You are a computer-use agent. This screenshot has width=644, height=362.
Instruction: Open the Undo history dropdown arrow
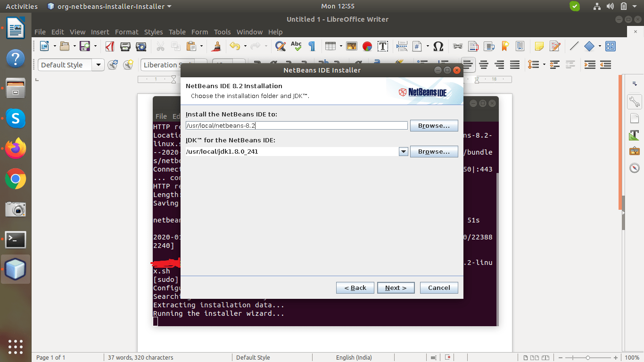point(245,46)
